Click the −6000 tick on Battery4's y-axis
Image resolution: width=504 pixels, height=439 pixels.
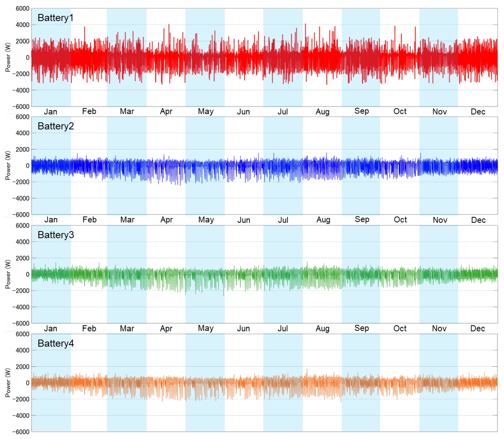pos(21,432)
